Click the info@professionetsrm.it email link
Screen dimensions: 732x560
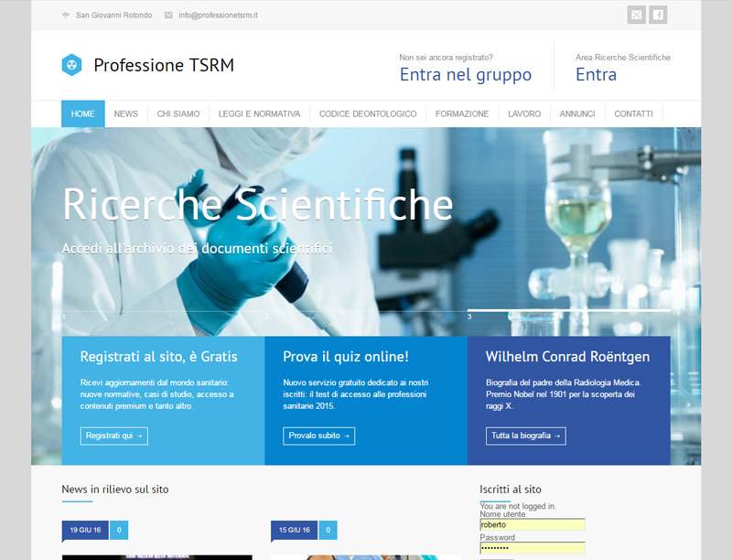click(218, 15)
